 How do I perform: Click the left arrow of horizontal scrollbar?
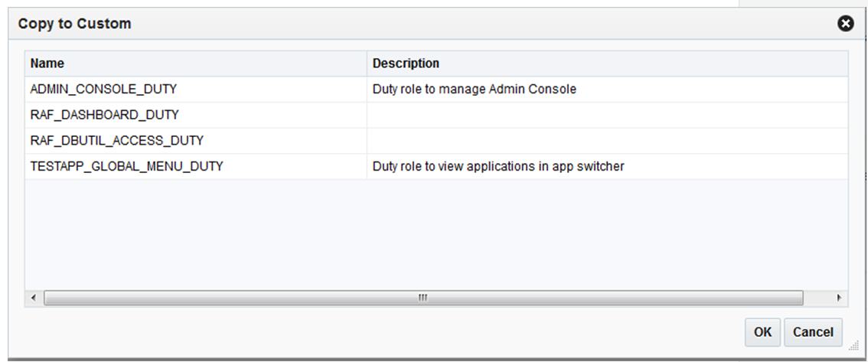click(x=33, y=298)
